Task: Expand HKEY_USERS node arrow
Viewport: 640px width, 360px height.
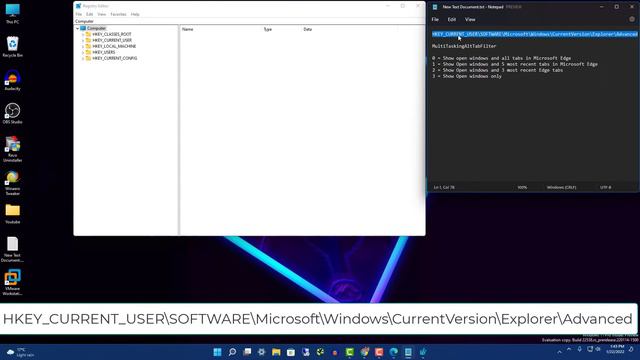Action: pos(83,53)
